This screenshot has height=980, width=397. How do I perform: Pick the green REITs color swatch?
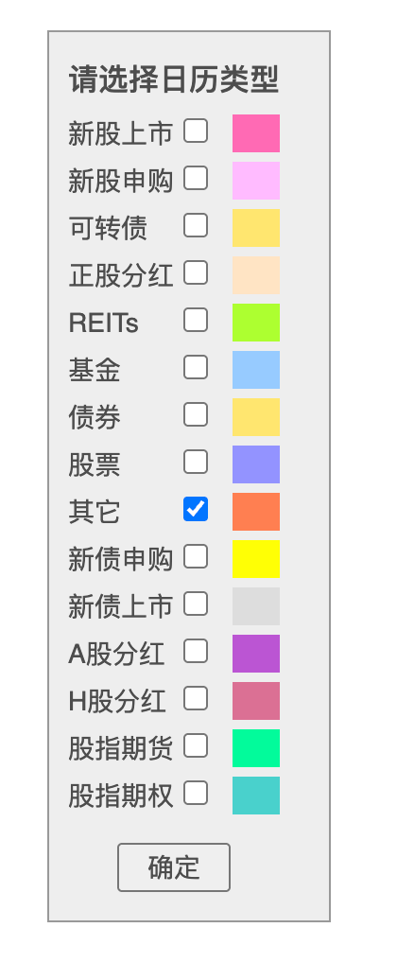[256, 323]
